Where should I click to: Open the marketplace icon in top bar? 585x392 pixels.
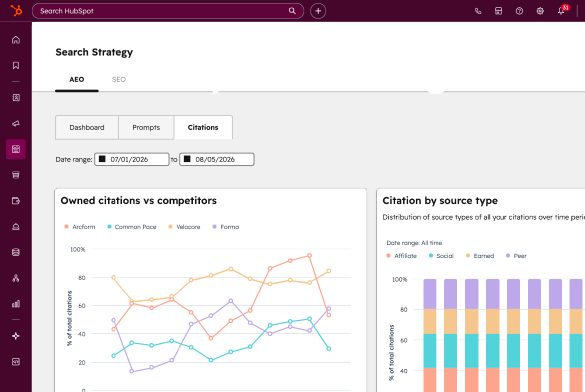pos(498,11)
